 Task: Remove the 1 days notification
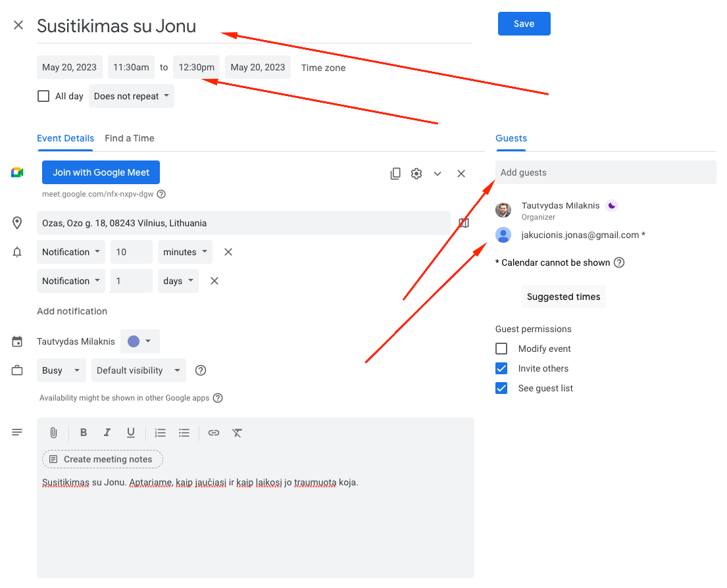pos(214,281)
